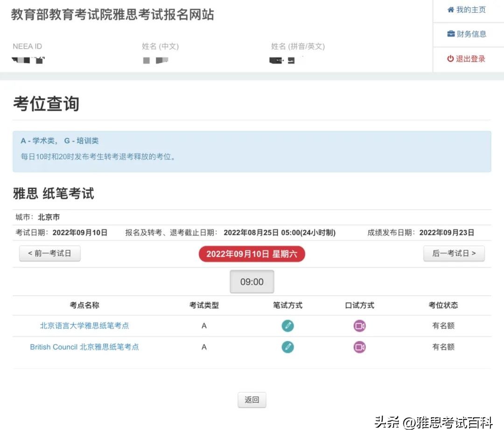
Task: Click the video camera icon for 北京语言大学 speaking test
Action: [359, 326]
